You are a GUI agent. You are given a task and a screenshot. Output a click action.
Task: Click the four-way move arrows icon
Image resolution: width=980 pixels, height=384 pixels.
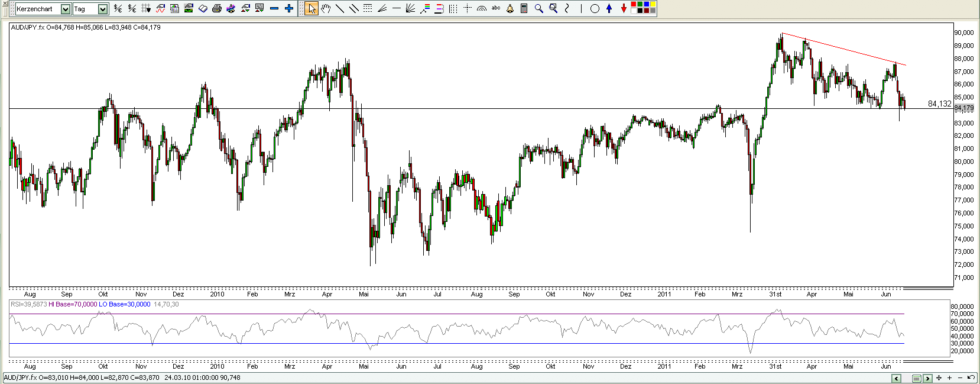tap(939, 378)
